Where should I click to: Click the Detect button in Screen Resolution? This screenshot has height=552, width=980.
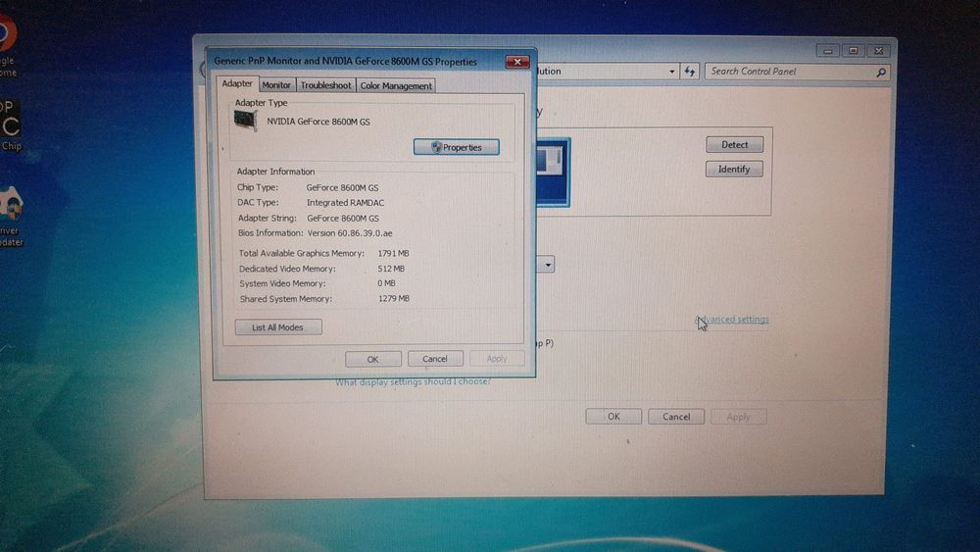click(x=734, y=144)
